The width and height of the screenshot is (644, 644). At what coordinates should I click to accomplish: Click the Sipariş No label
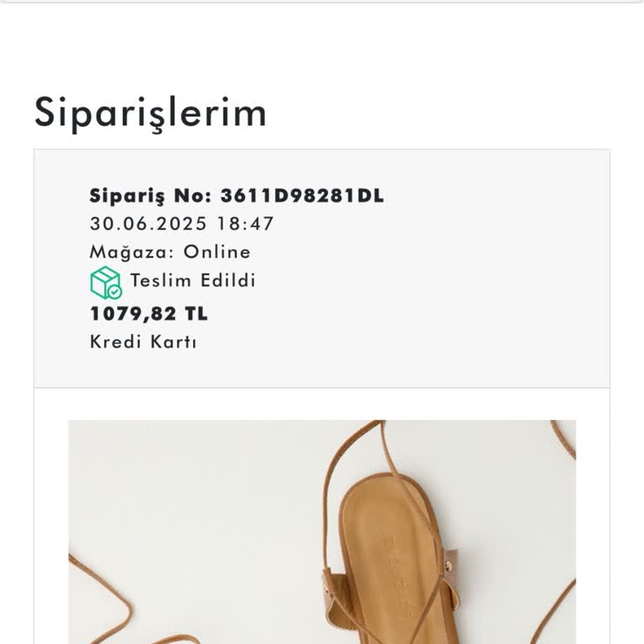tap(150, 196)
